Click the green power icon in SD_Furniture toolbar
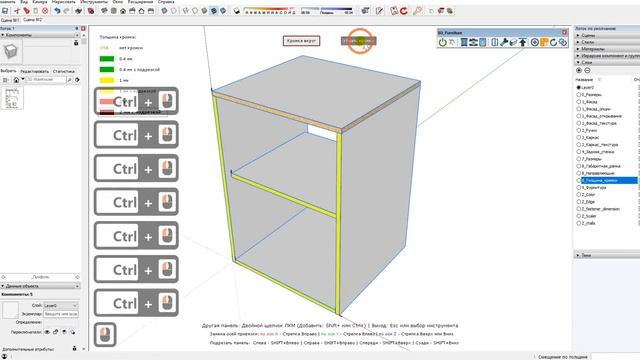The width and height of the screenshot is (640, 360). point(442,42)
